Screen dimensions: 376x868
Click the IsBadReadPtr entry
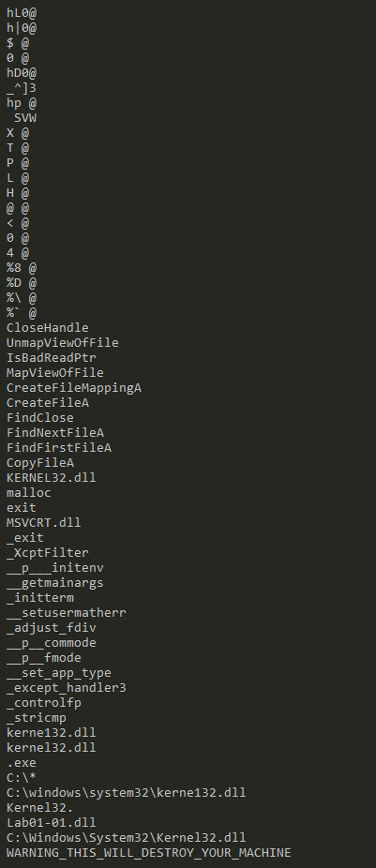point(52,358)
